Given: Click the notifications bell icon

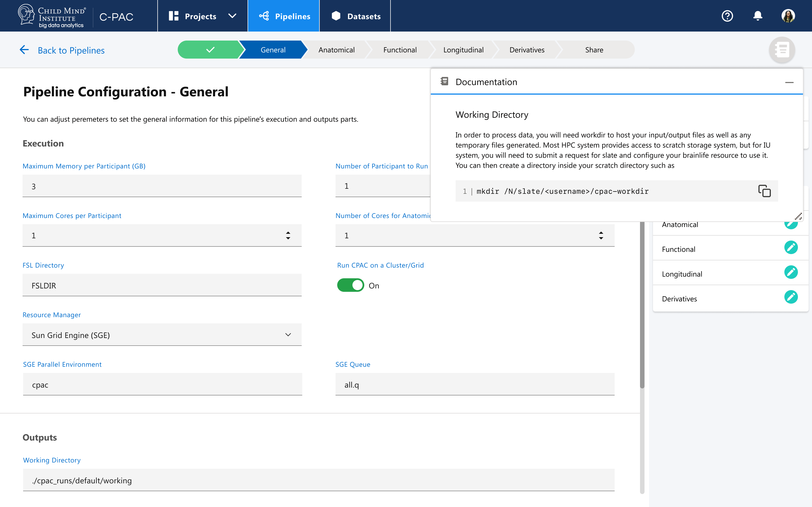Looking at the screenshot, I should (x=758, y=16).
